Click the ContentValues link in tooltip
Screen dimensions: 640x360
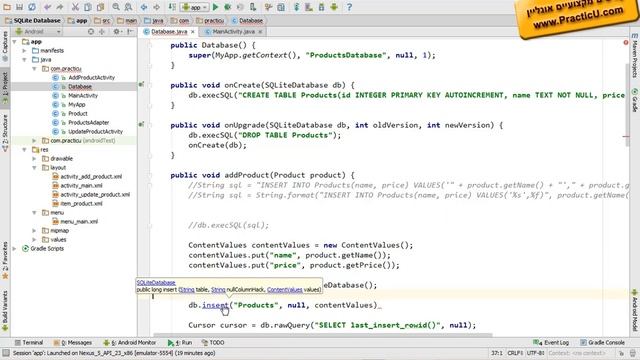(x=285, y=289)
